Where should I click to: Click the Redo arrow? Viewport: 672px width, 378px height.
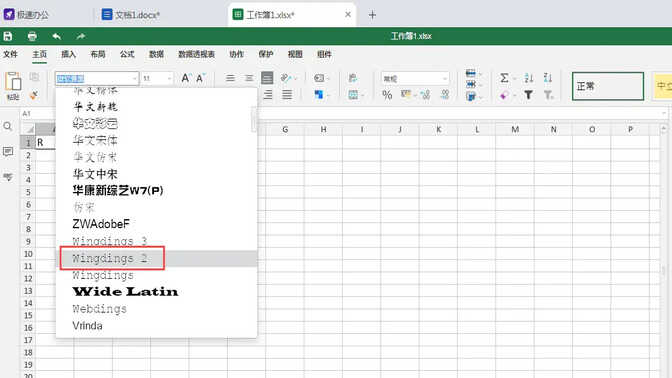pyautogui.click(x=81, y=36)
